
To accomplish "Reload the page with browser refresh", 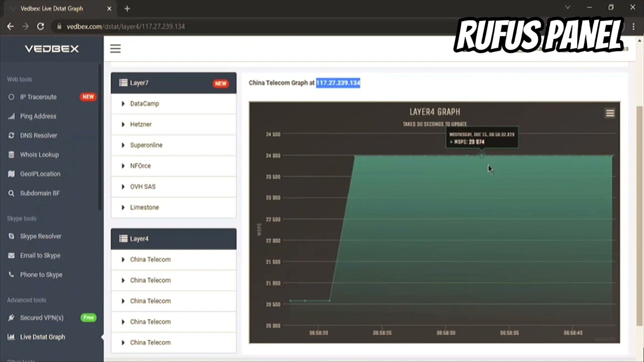I will point(40,26).
